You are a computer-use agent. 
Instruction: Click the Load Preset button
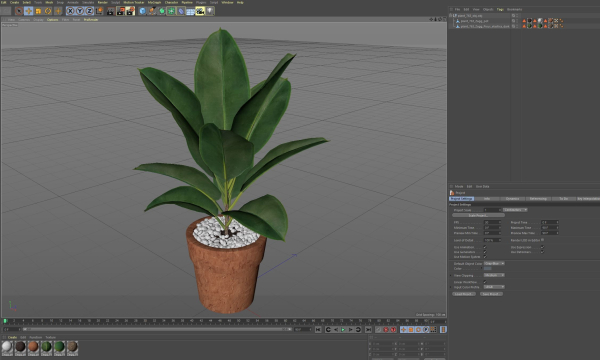[x=464, y=294]
